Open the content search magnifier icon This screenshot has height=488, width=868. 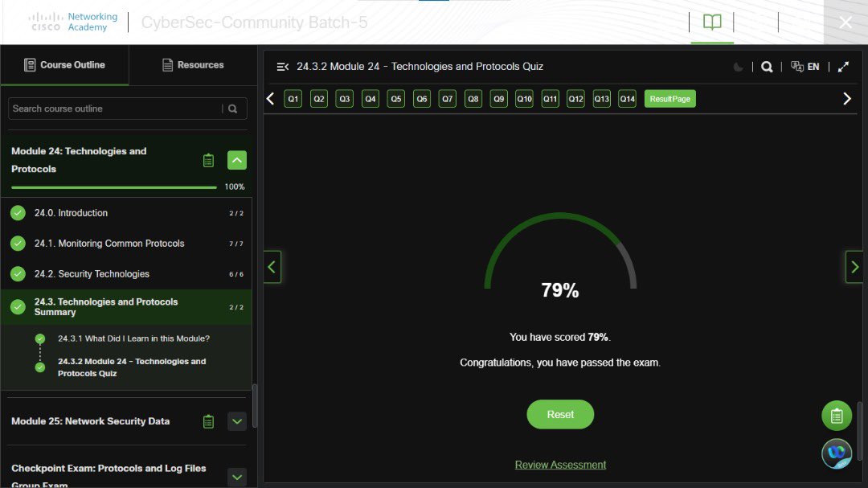pyautogui.click(x=767, y=67)
